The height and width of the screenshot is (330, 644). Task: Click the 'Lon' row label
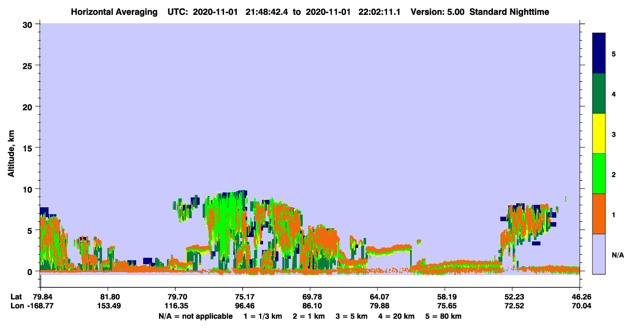[x=17, y=306]
